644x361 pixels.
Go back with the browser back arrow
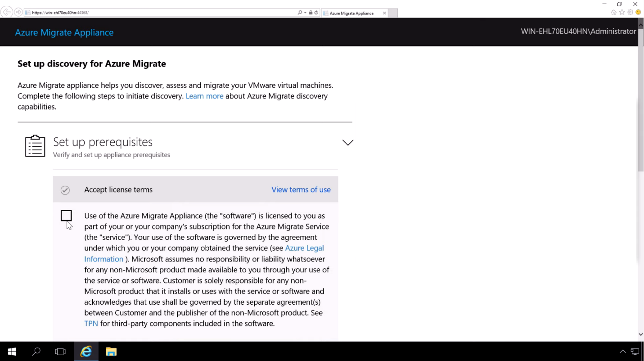coord(6,13)
